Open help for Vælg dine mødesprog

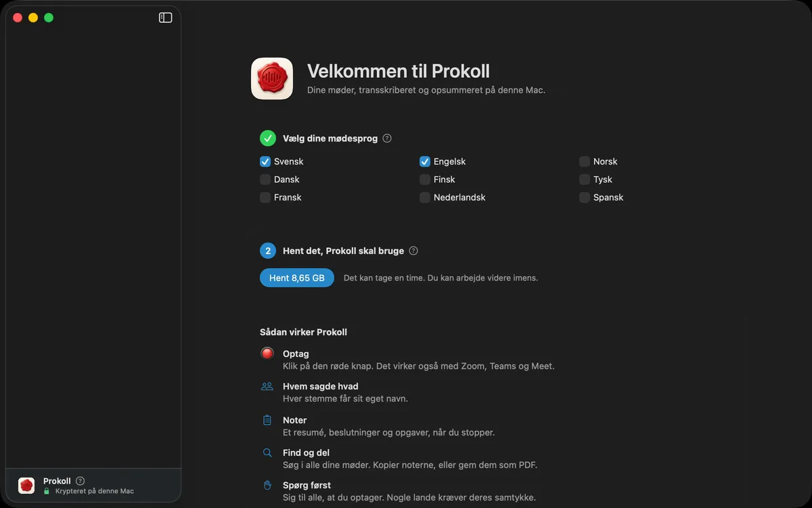tap(387, 138)
